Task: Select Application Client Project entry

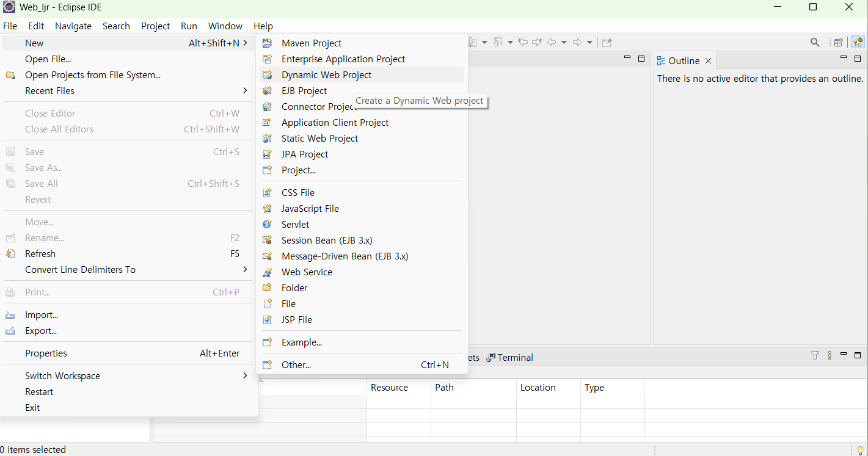Action: tap(362, 122)
